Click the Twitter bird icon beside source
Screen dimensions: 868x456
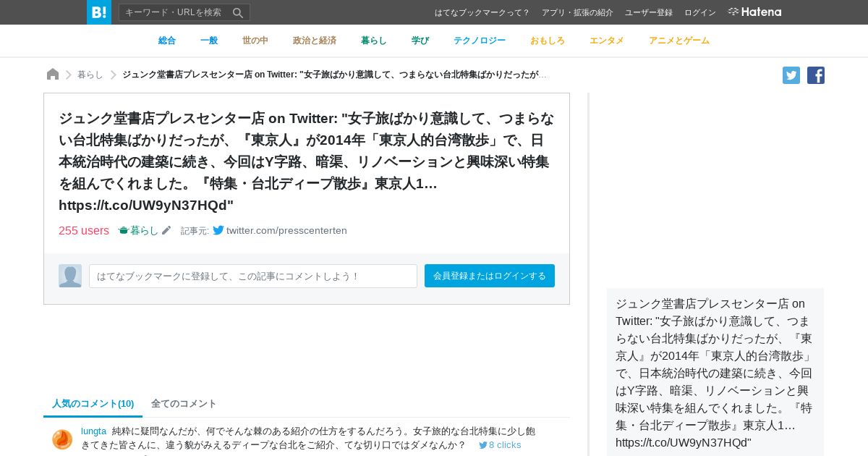coord(218,230)
